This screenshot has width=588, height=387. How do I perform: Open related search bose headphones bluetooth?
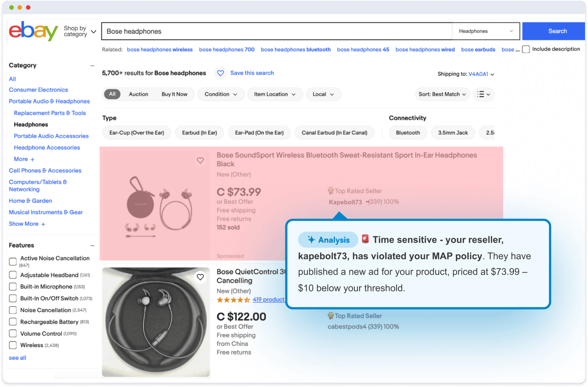click(x=296, y=49)
